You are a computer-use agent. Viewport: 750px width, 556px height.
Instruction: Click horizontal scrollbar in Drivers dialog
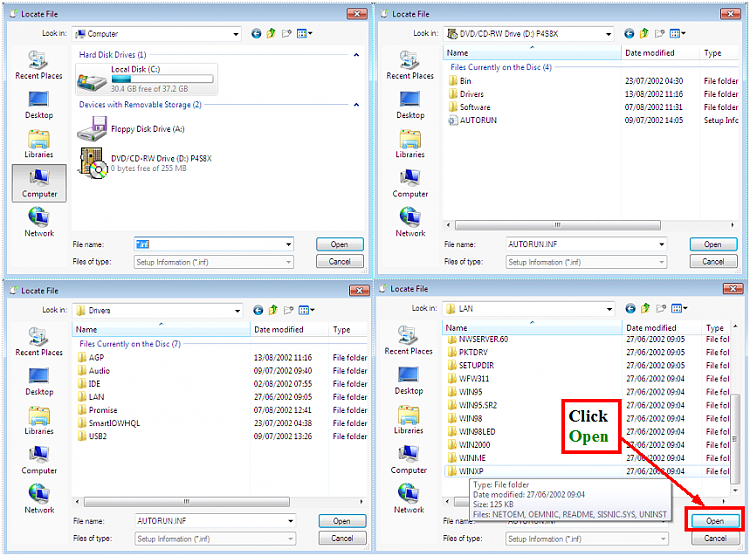point(187,501)
